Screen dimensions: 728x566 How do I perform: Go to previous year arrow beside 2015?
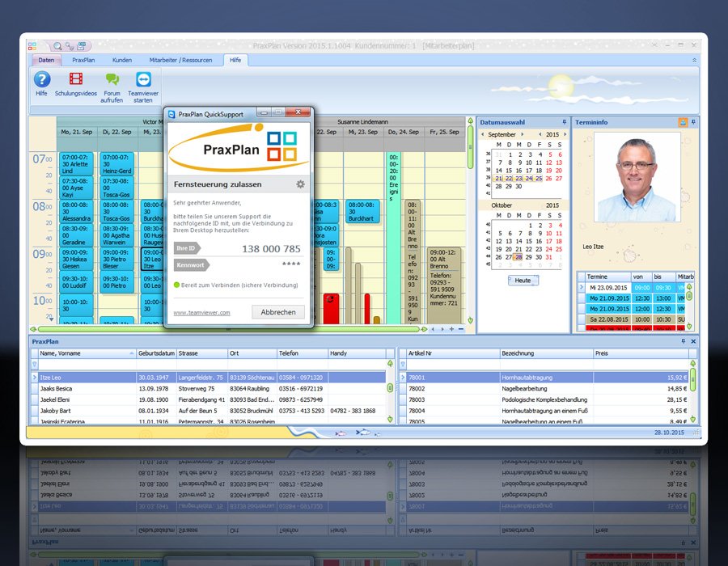(x=540, y=134)
